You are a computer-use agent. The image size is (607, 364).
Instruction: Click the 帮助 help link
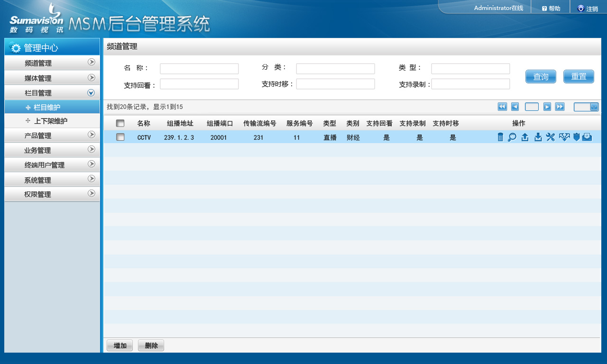point(554,9)
